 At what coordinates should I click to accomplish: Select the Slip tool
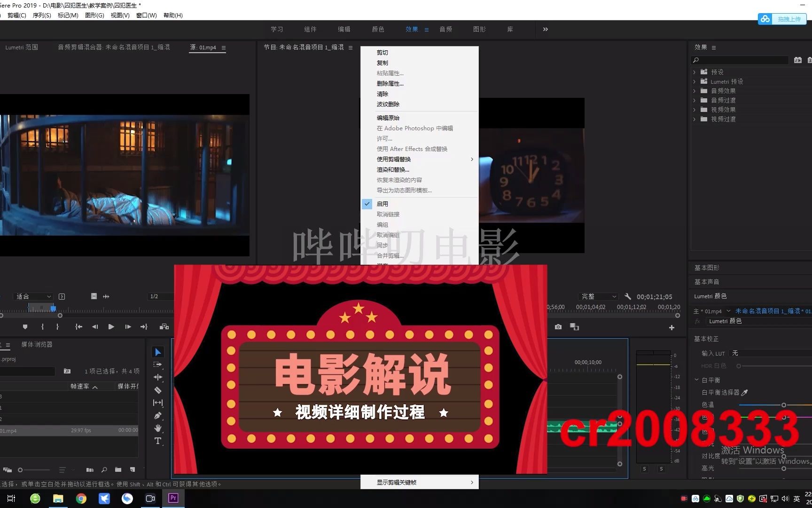[x=158, y=403]
